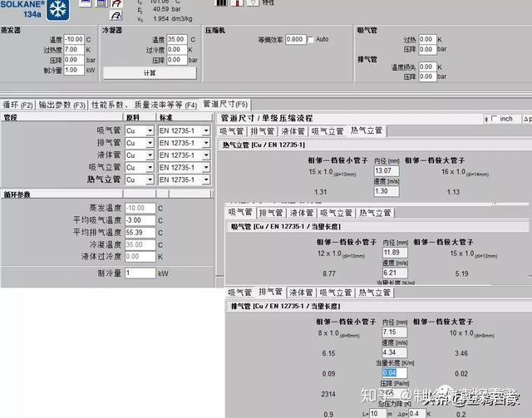Click suction line 过热 field
The image size is (532, 418).
[427, 39]
